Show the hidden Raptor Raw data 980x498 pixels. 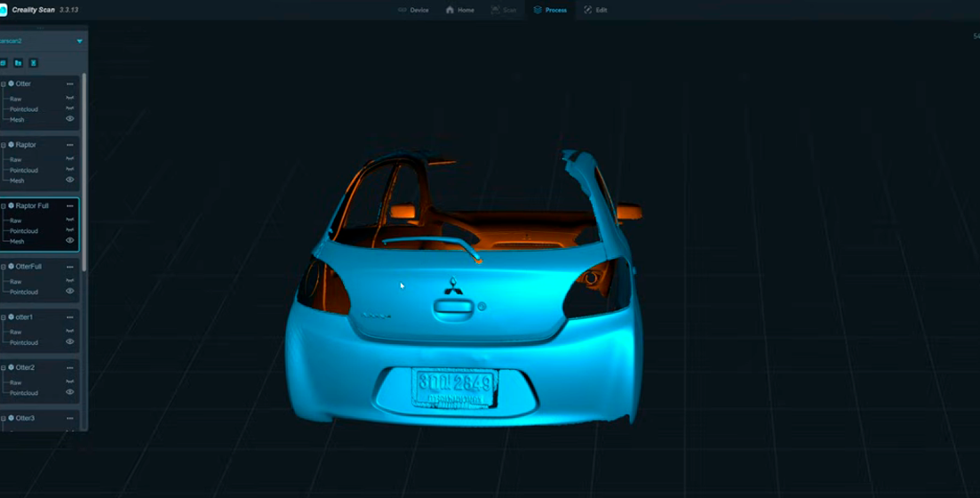pyautogui.click(x=70, y=159)
